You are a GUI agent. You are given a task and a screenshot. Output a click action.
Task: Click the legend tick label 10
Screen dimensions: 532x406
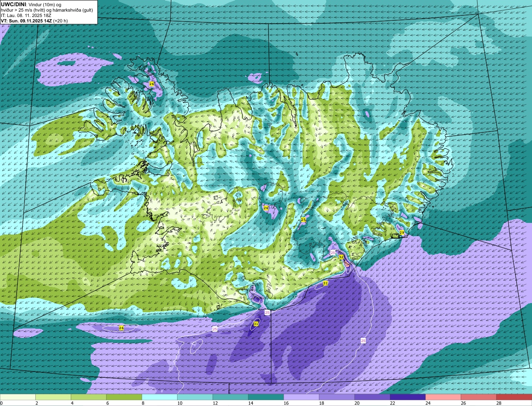(x=180, y=403)
